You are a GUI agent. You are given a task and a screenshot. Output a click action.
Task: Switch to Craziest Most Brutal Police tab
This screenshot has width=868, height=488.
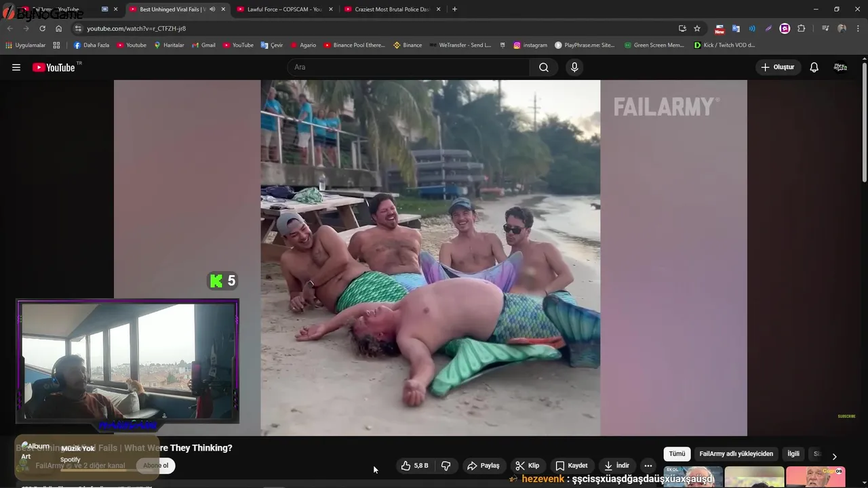coord(392,9)
